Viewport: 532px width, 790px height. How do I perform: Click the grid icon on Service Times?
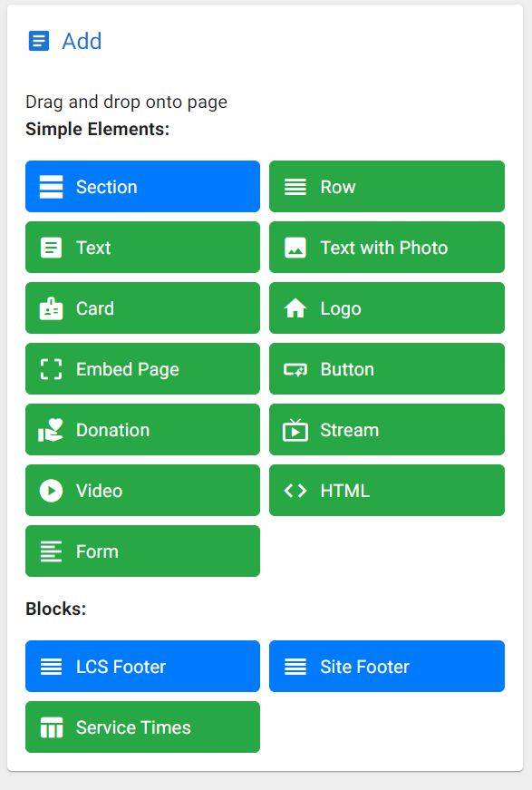pyautogui.click(x=52, y=727)
